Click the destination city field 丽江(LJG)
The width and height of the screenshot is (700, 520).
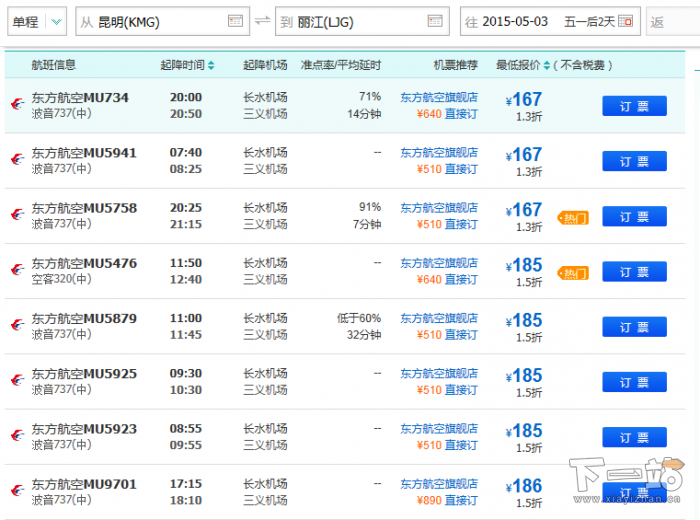362,21
